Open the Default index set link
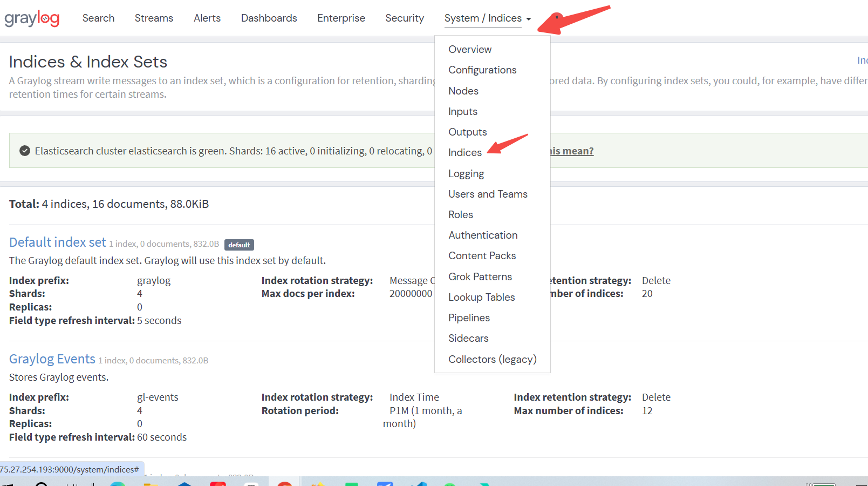Image resolution: width=868 pixels, height=486 pixels. coord(58,242)
